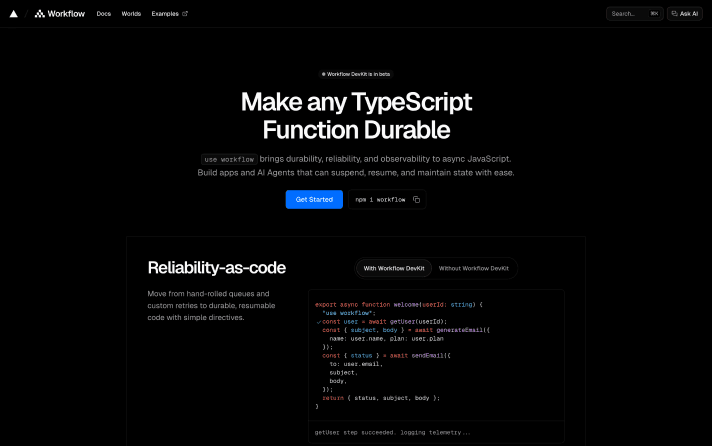Screen dimensions: 712x446
Task: Go to the Workflow logo home link
Action: click(x=60, y=14)
